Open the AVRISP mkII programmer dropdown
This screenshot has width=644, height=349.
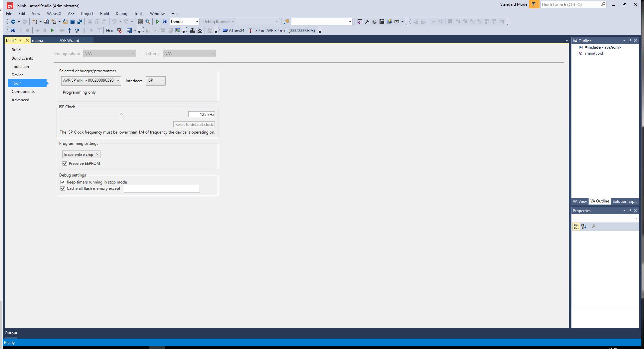coord(91,81)
